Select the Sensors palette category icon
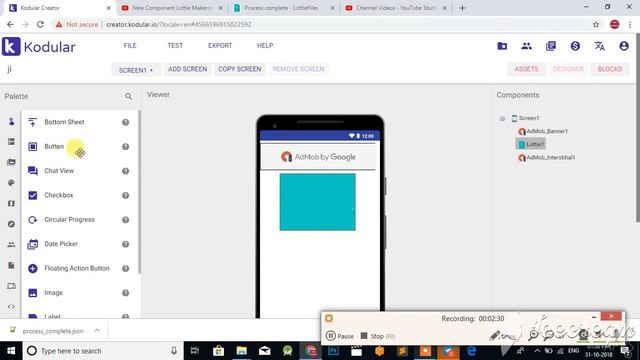640x360 pixels. click(x=11, y=224)
